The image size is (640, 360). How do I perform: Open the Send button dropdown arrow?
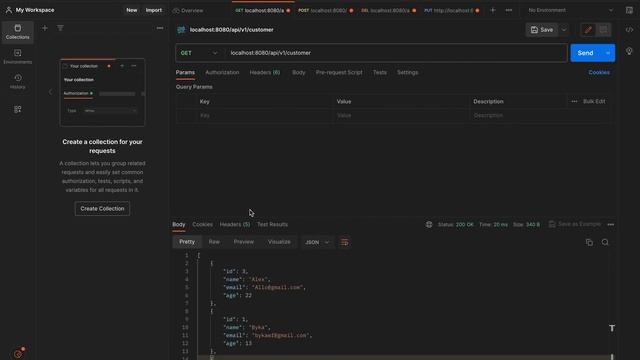608,53
